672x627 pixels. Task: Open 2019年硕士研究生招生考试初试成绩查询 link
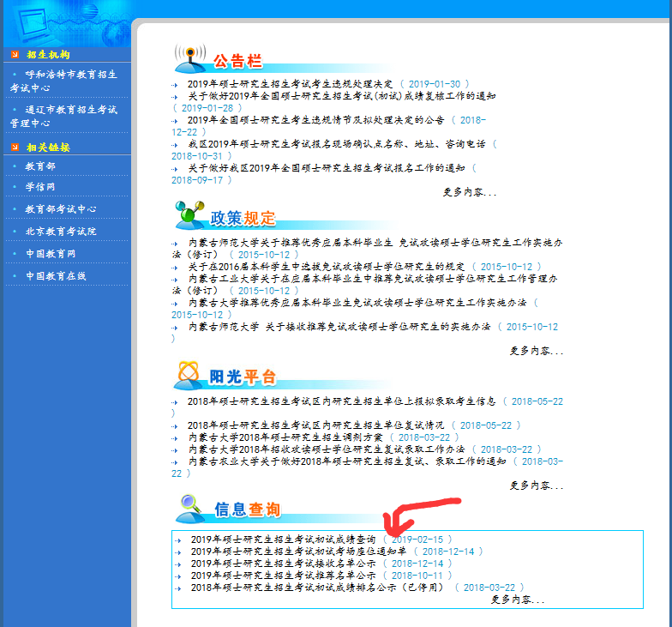pyautogui.click(x=283, y=540)
